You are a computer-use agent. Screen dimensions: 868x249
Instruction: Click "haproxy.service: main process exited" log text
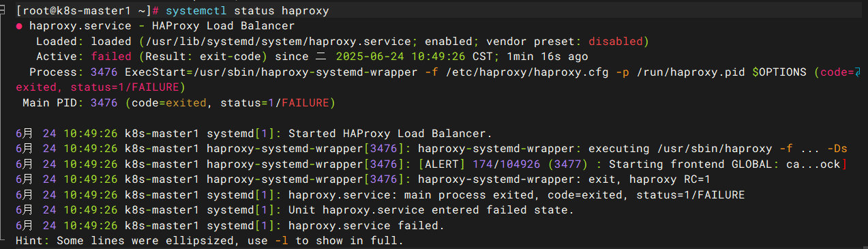pyautogui.click(x=410, y=195)
